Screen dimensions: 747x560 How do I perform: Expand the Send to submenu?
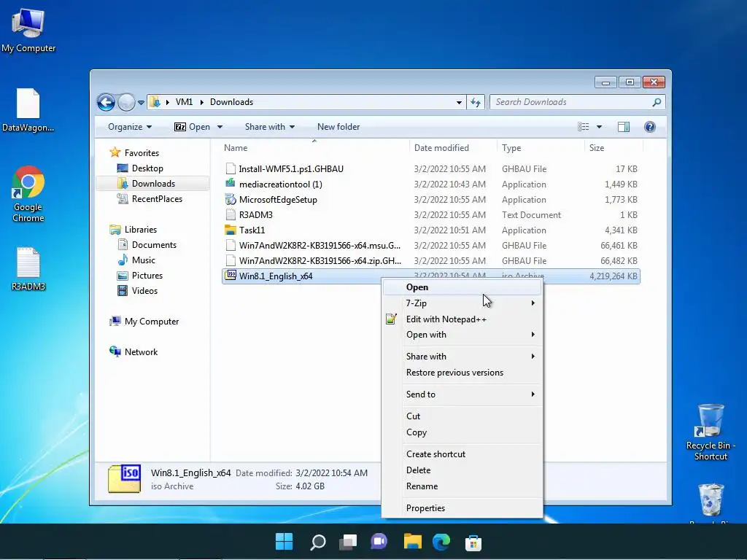[462, 394]
